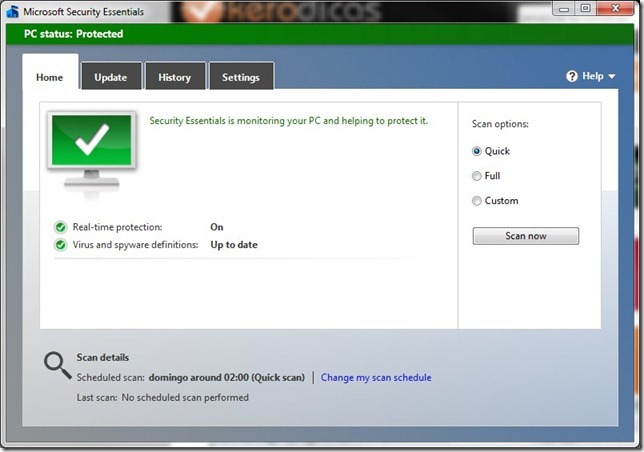Expand the Help dropdown arrow

[612, 76]
